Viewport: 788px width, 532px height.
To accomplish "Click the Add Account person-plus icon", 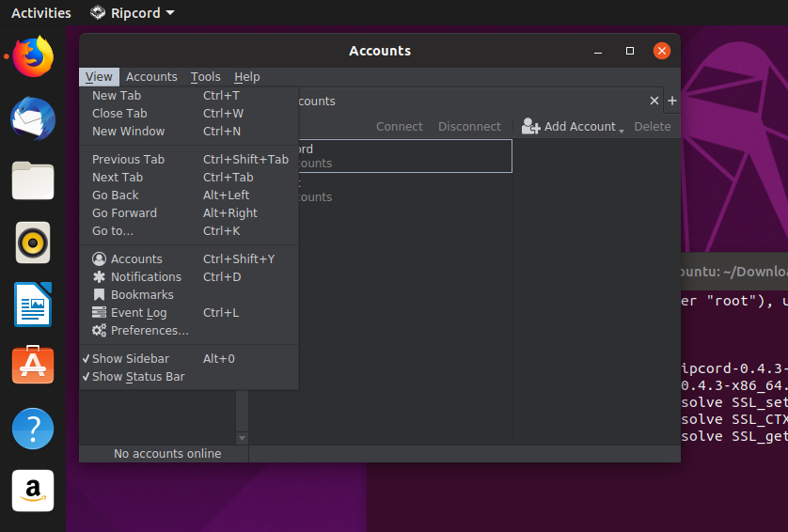I will [530, 126].
